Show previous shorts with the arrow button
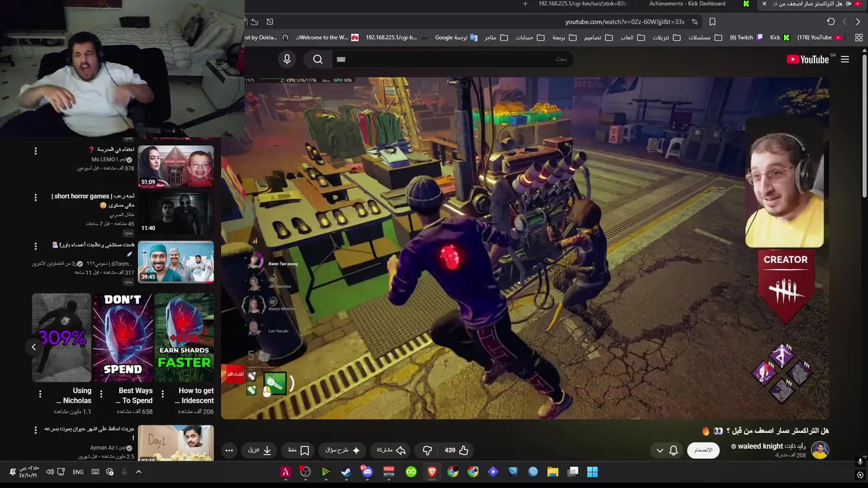The height and width of the screenshot is (488, 868). click(x=33, y=347)
